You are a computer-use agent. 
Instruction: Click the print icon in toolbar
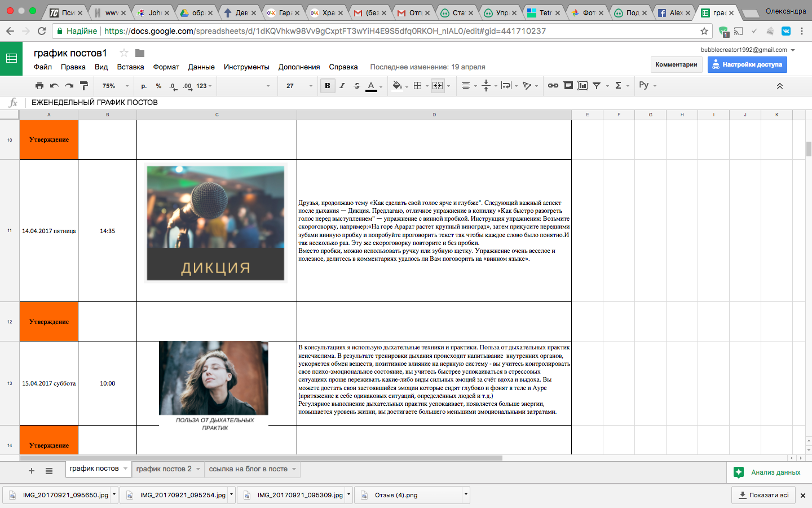(x=39, y=86)
